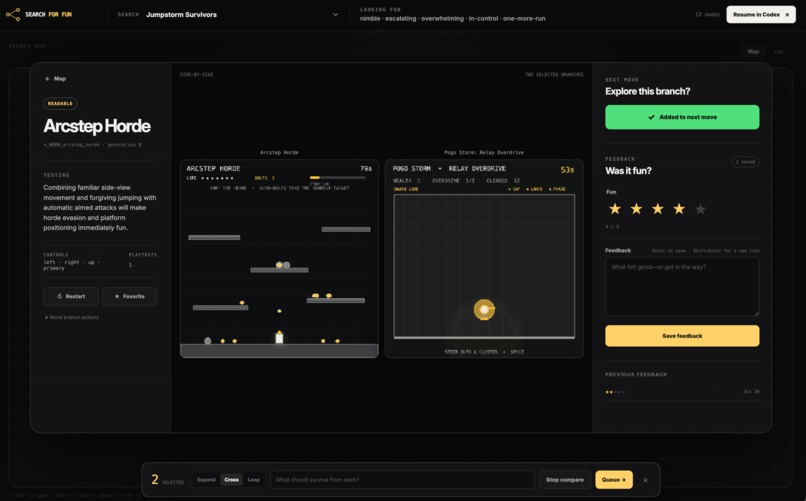Screen dimensions: 806x501
Task: Rate fun five stars
Action: [x=700, y=209]
